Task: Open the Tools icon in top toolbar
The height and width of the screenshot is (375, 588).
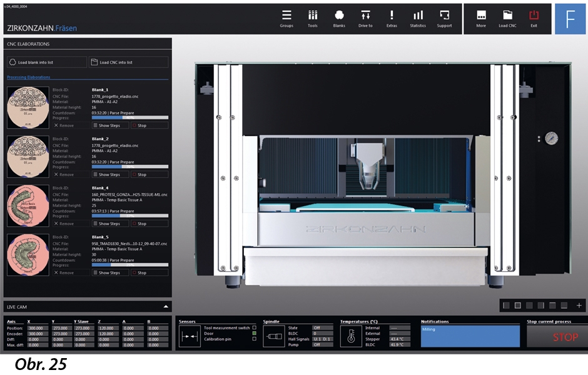Action: pyautogui.click(x=313, y=18)
